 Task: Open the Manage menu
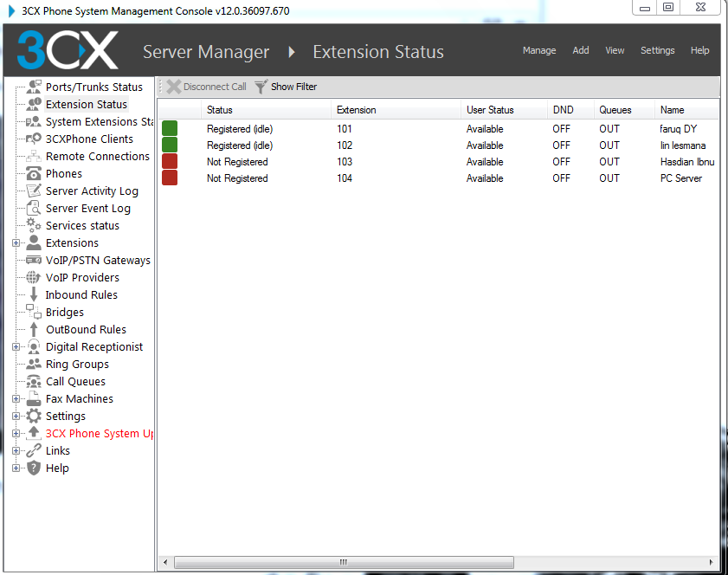coord(539,50)
